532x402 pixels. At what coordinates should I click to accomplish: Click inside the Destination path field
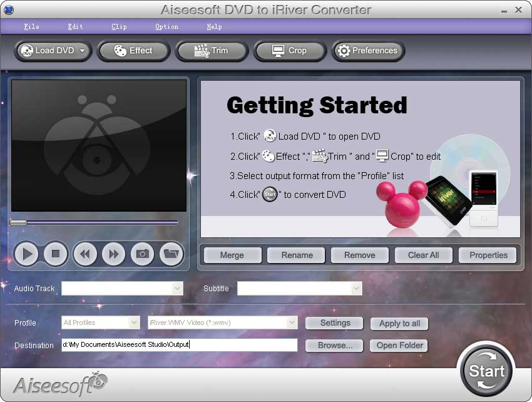pyautogui.click(x=180, y=345)
